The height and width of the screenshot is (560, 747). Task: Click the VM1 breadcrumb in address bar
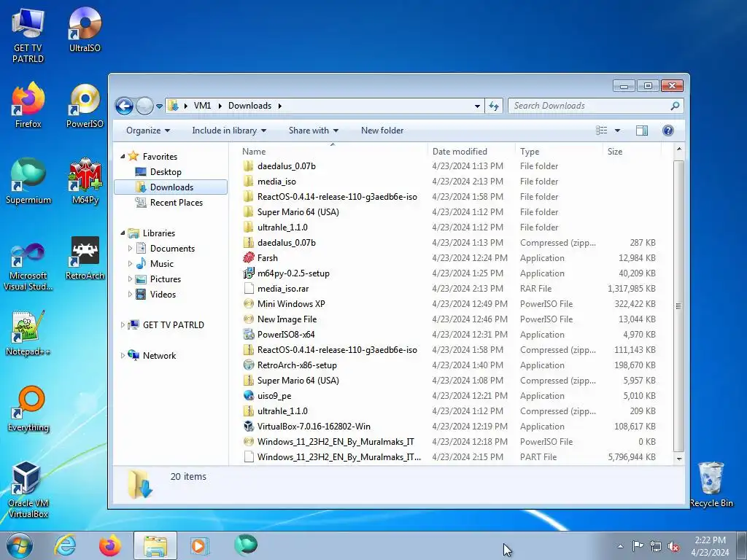(x=202, y=106)
